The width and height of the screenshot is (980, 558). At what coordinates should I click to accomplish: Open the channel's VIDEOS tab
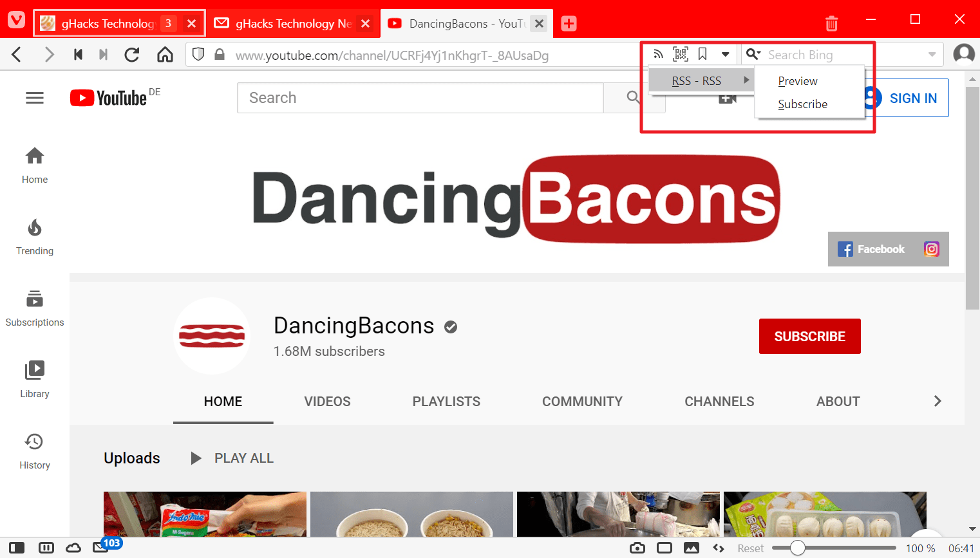(327, 402)
